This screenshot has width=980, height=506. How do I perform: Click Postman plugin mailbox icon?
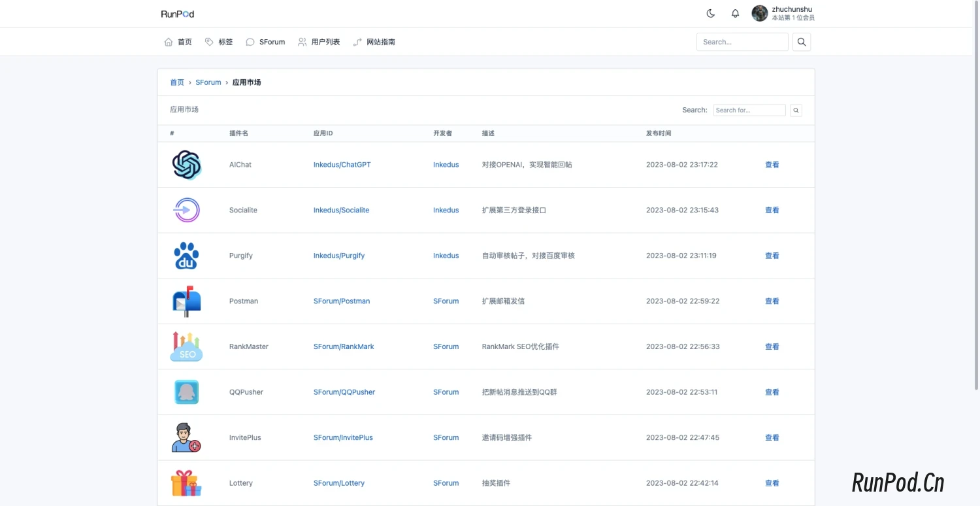coord(187,301)
